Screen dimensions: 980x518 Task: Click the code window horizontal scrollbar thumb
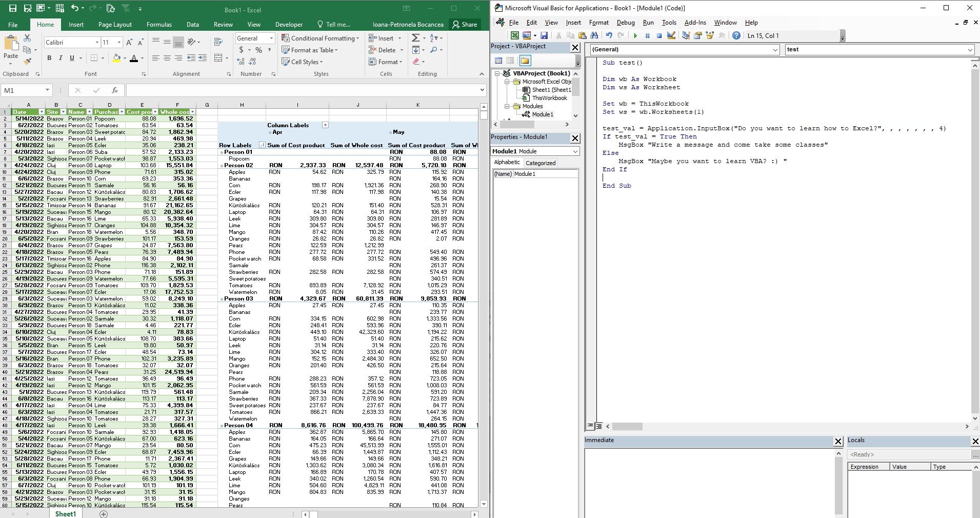[x=627, y=426]
